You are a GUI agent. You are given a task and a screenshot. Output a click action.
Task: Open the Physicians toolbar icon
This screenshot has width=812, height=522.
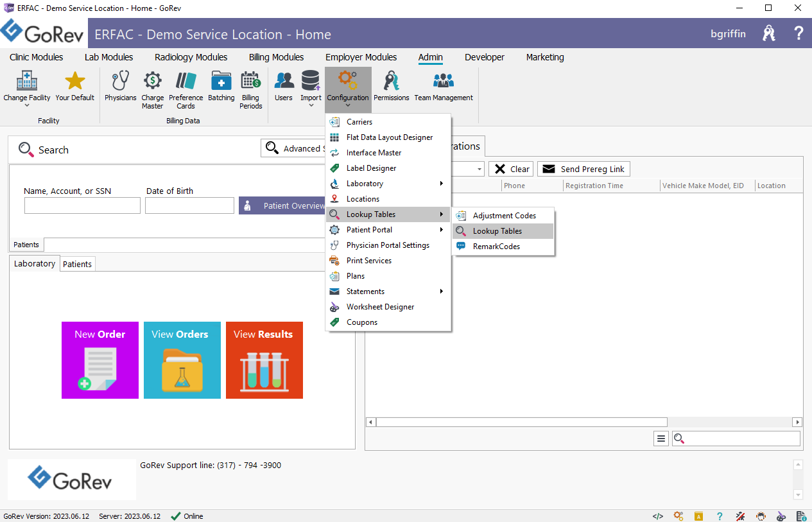pyautogui.click(x=121, y=87)
